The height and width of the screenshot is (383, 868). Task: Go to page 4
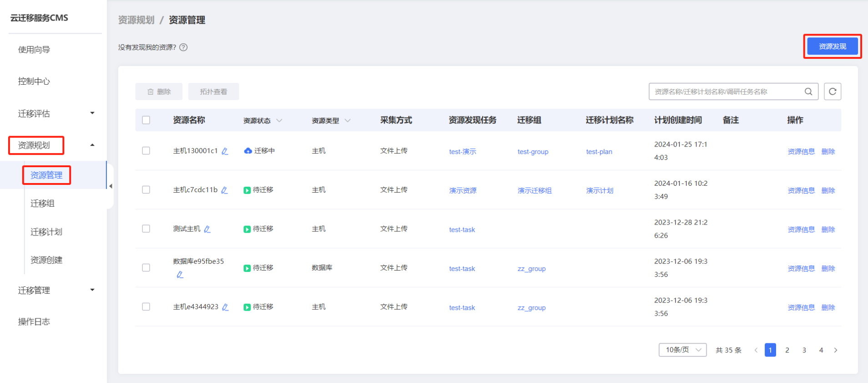[x=821, y=350]
